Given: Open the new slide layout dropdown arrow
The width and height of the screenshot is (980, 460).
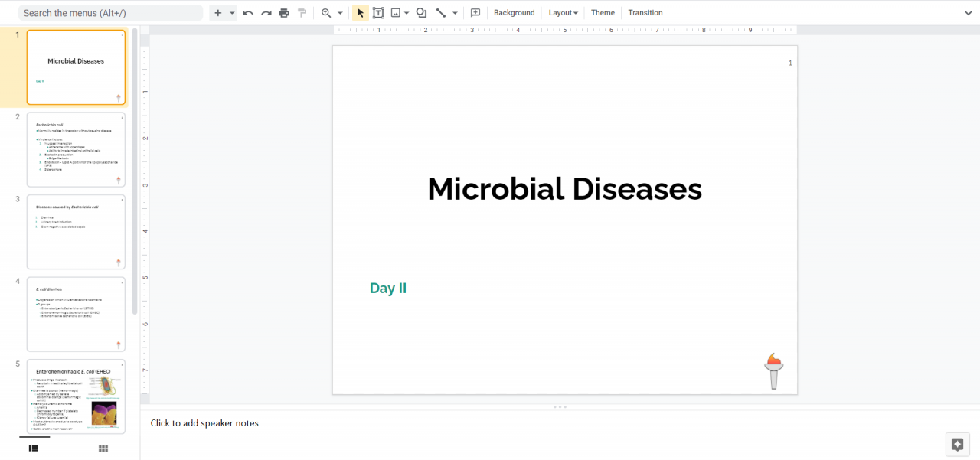Looking at the screenshot, I should (232, 13).
